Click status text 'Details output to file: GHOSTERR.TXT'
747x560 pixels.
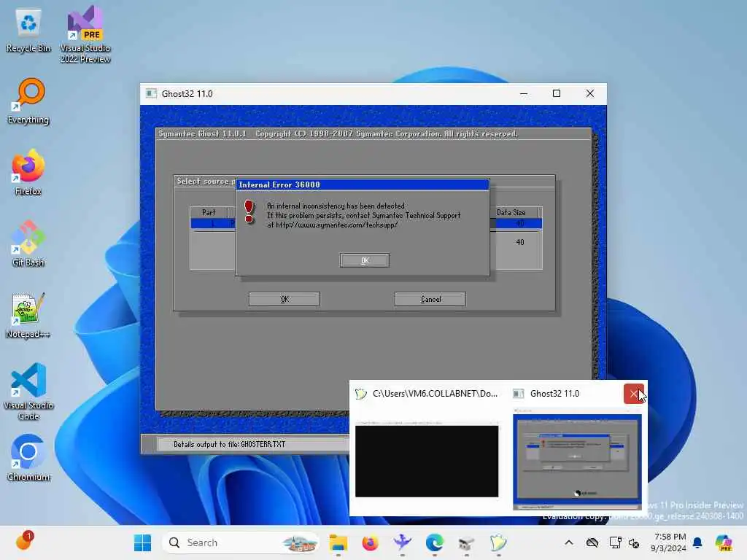[229, 444]
